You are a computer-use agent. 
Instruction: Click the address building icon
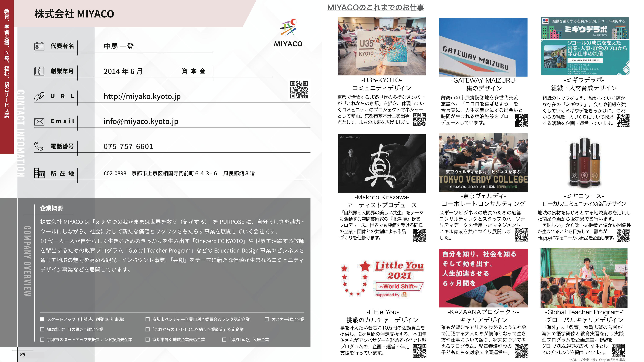tap(39, 173)
